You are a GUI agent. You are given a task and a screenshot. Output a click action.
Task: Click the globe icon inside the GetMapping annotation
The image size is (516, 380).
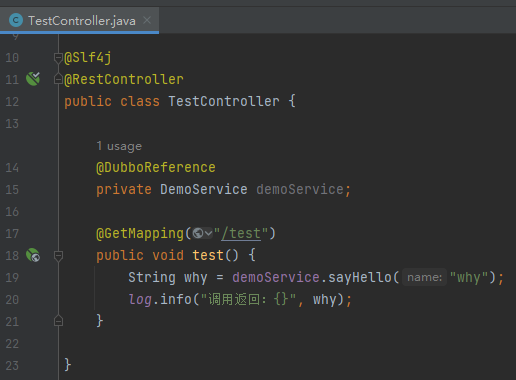coord(198,233)
